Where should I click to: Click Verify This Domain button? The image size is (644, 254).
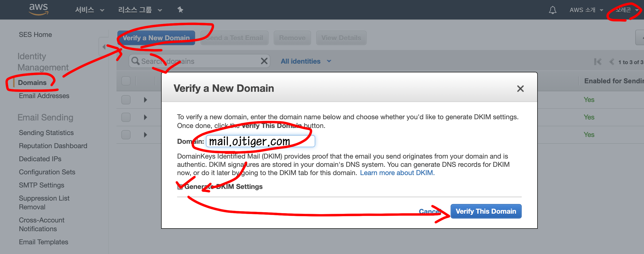pyautogui.click(x=486, y=211)
